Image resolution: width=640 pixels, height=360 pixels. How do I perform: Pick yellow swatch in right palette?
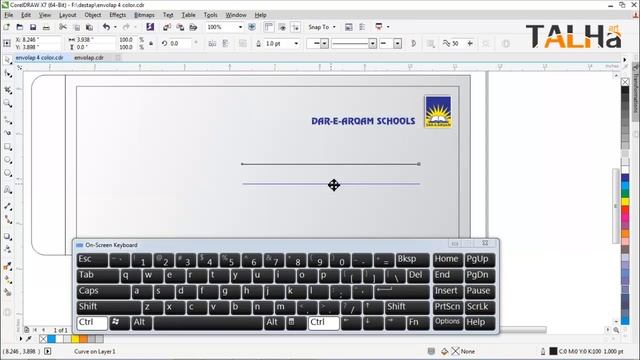point(625,202)
